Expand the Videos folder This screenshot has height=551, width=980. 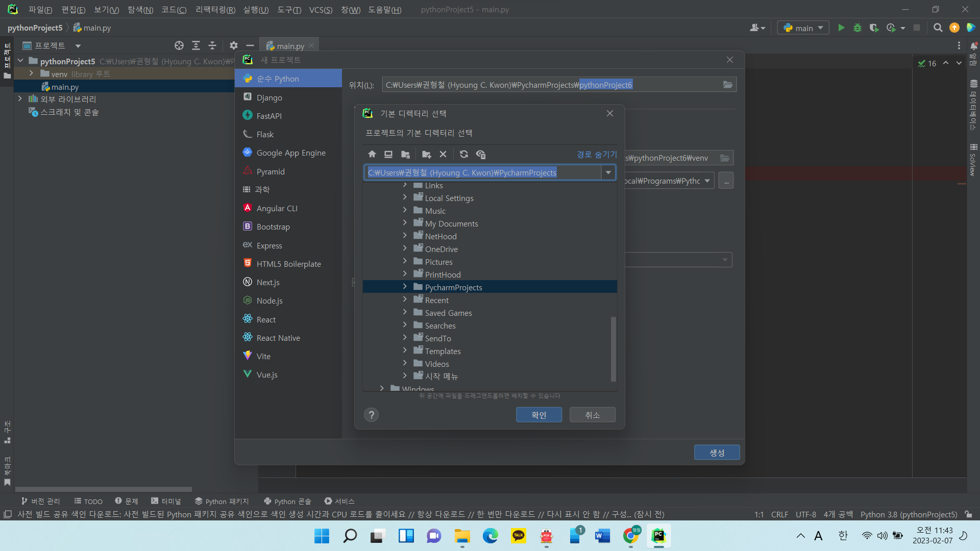tap(405, 363)
